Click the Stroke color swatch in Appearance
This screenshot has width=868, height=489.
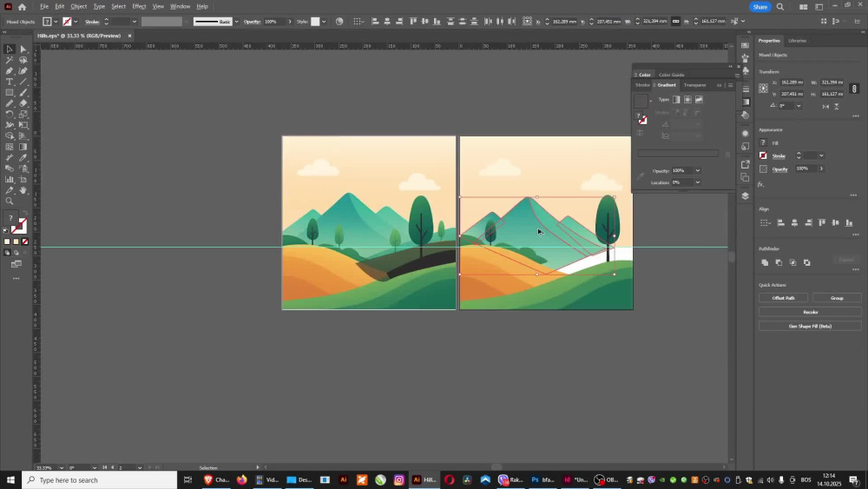[763, 155]
